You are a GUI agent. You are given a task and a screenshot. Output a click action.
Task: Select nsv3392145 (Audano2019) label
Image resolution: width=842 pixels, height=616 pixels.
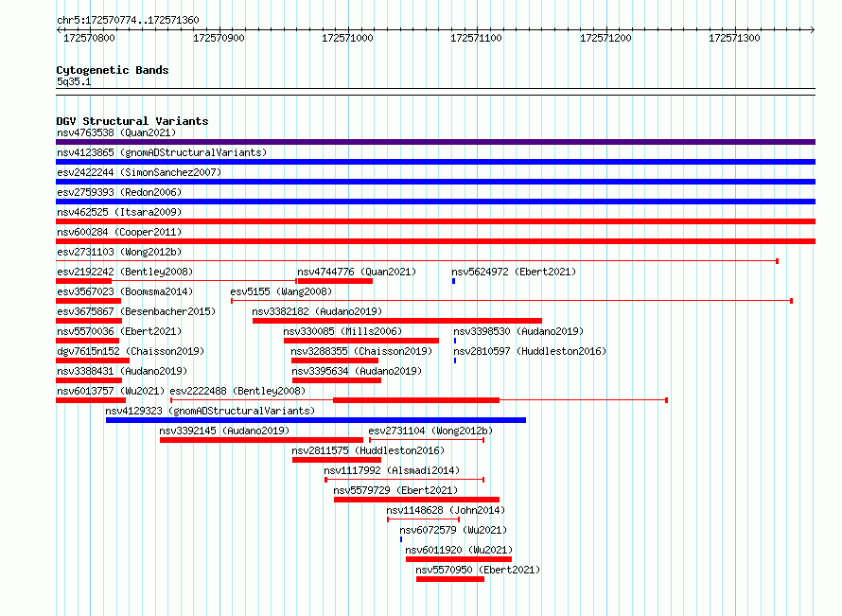[x=224, y=431]
